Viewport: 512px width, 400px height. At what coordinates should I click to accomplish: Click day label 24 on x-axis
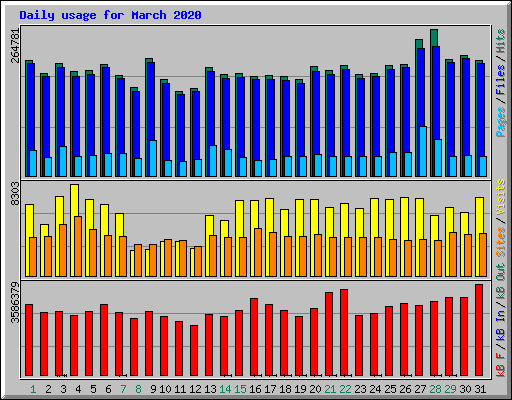375,389
